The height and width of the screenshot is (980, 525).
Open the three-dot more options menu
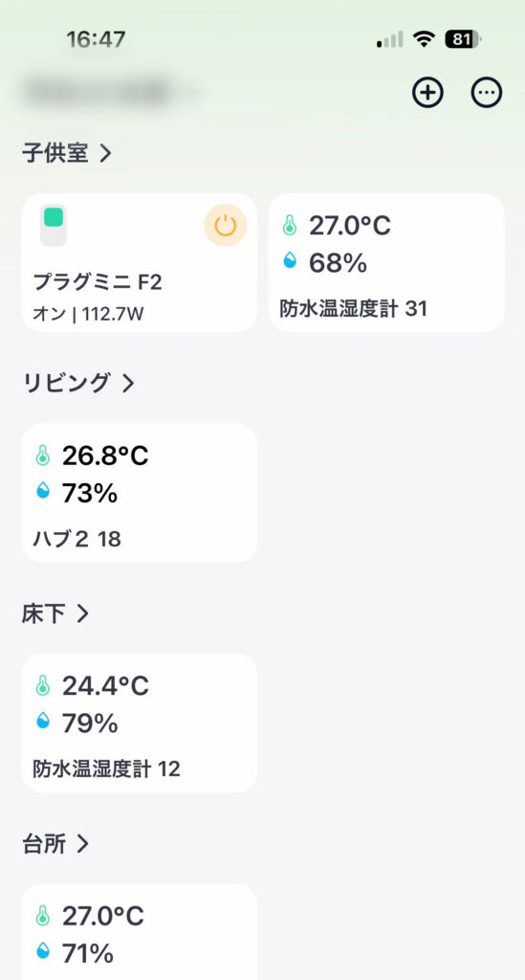click(487, 93)
